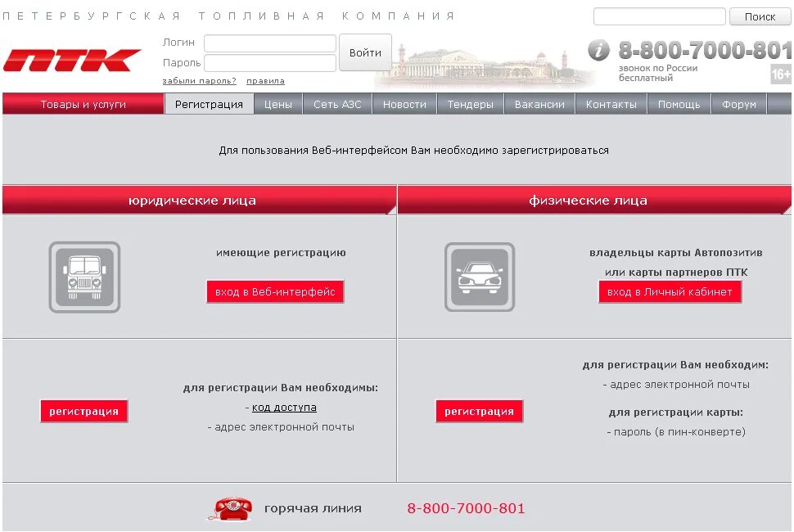Open вход в Личный кабинет

pos(672,292)
